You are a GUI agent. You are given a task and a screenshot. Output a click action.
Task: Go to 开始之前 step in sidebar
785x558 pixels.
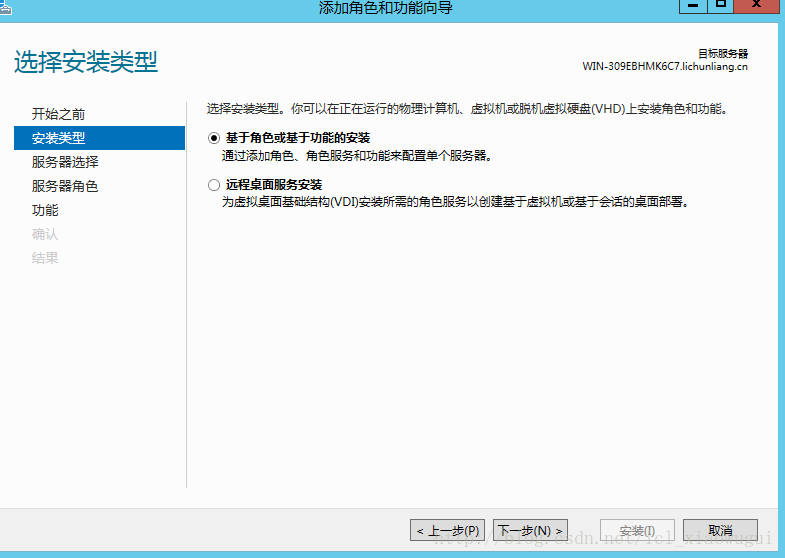58,114
